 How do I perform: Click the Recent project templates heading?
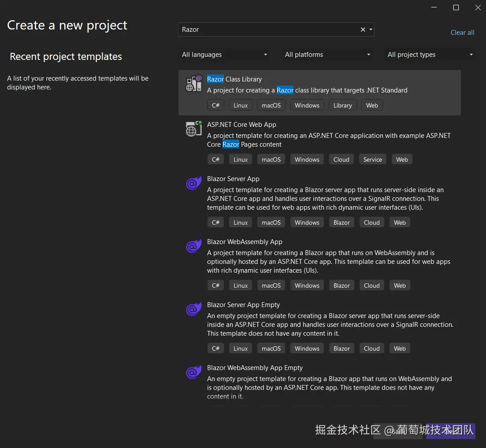pos(66,57)
